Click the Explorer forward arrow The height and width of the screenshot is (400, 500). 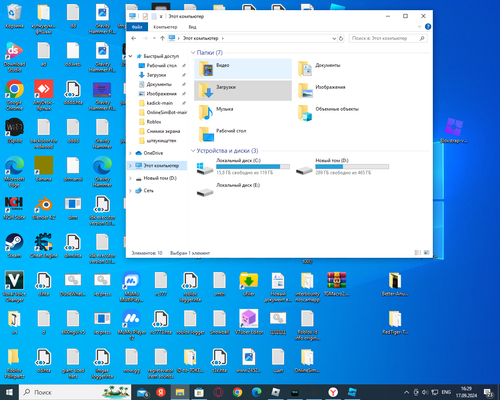(x=145, y=38)
